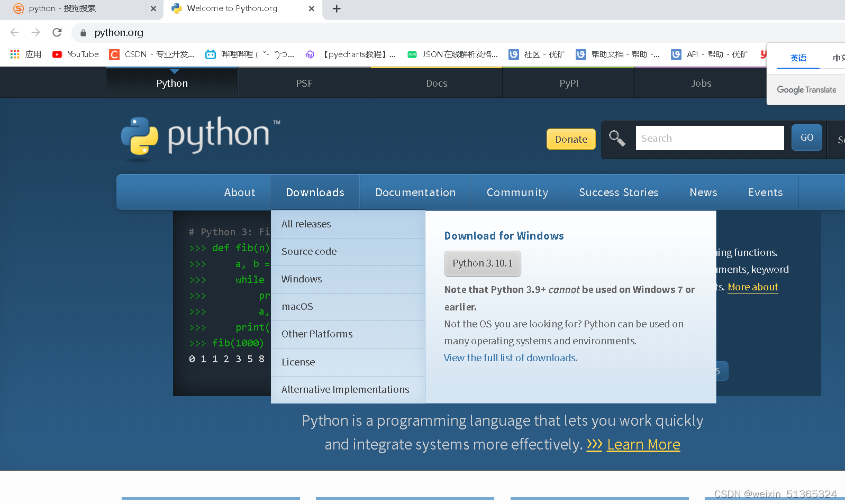This screenshot has height=504, width=845.
Task: Click the magnifying glass search icon
Action: pos(617,138)
